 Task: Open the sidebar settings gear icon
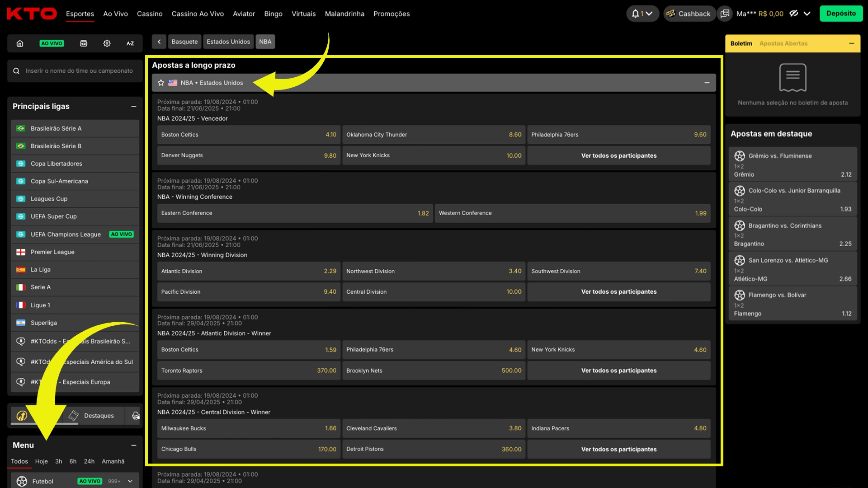107,43
